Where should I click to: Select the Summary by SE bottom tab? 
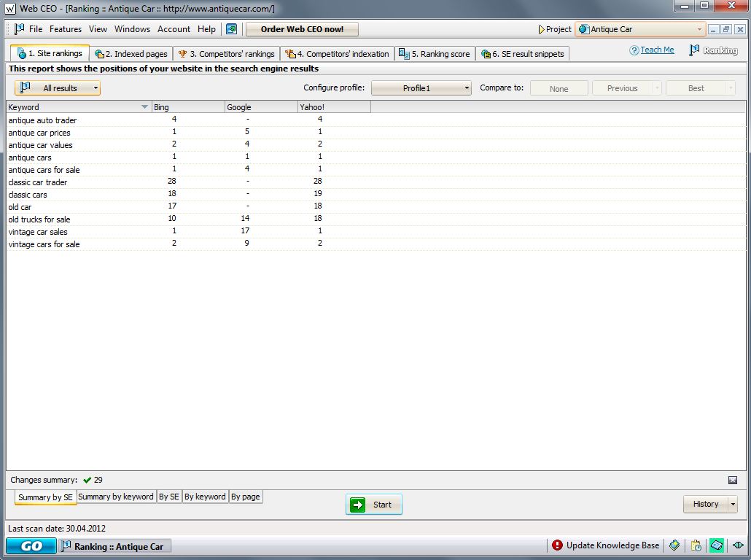(x=45, y=497)
